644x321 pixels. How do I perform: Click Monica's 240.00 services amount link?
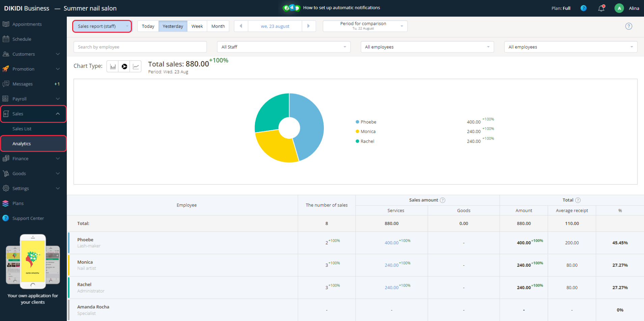click(391, 265)
